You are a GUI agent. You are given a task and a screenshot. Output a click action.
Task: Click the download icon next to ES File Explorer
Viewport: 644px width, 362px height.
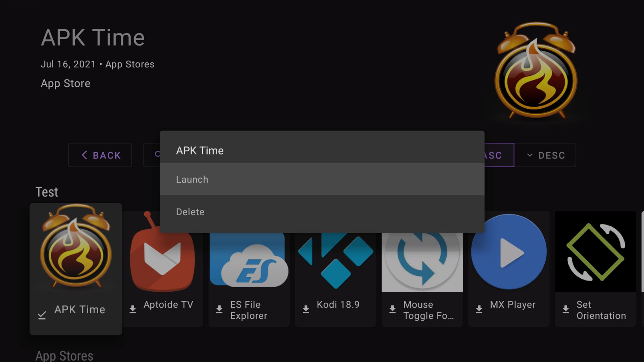(x=219, y=309)
